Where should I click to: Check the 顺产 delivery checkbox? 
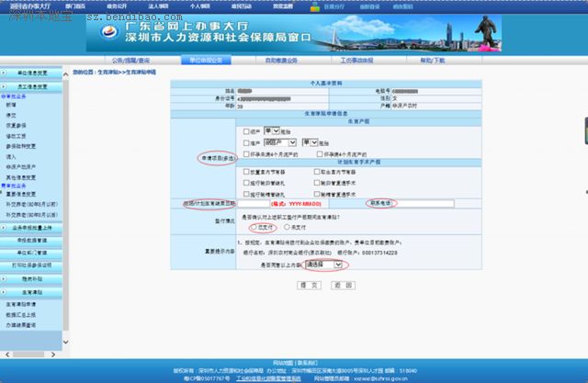247,131
